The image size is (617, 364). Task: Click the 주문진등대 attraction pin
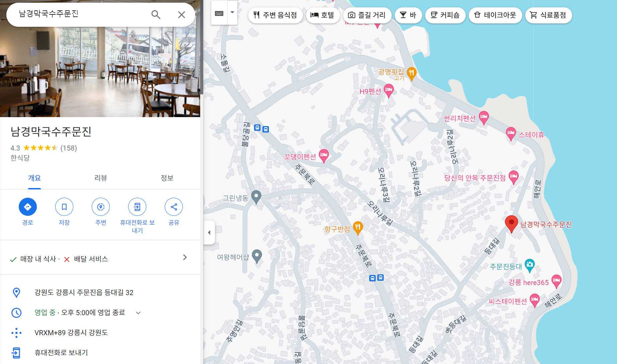(530, 265)
